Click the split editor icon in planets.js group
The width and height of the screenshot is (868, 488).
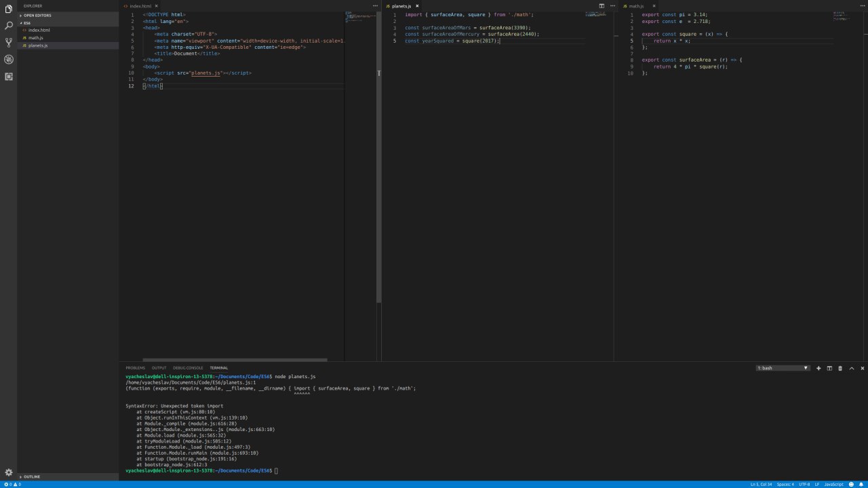pos(601,5)
